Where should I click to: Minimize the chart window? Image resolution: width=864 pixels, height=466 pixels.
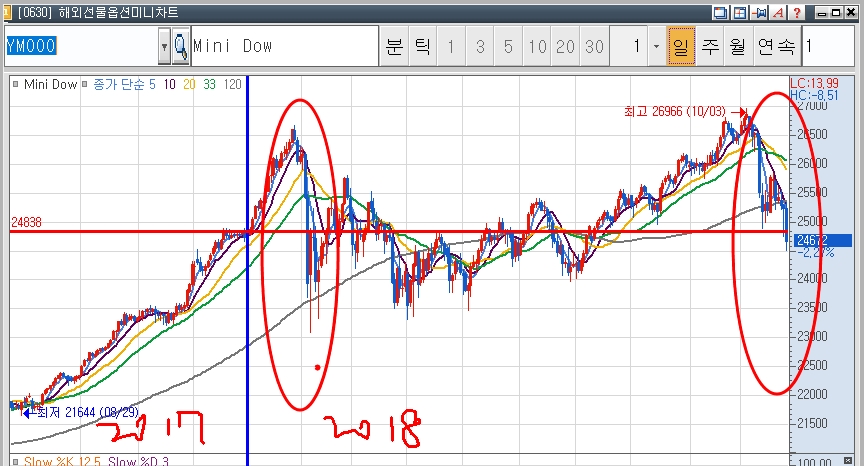click(822, 13)
